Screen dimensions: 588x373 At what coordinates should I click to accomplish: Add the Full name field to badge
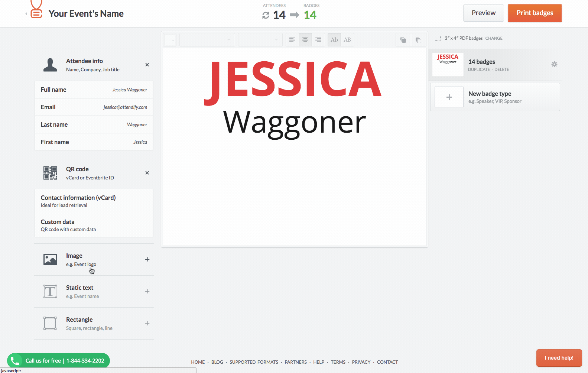coord(94,90)
